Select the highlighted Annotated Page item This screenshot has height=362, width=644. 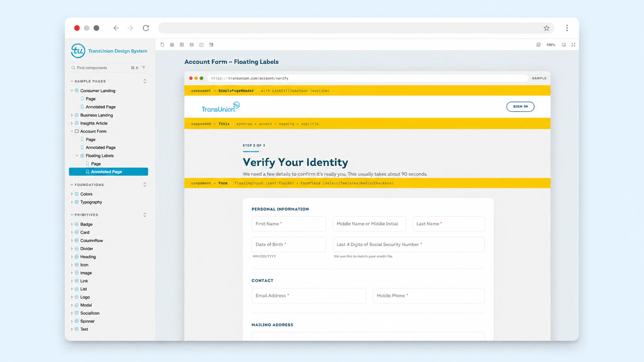[109, 172]
